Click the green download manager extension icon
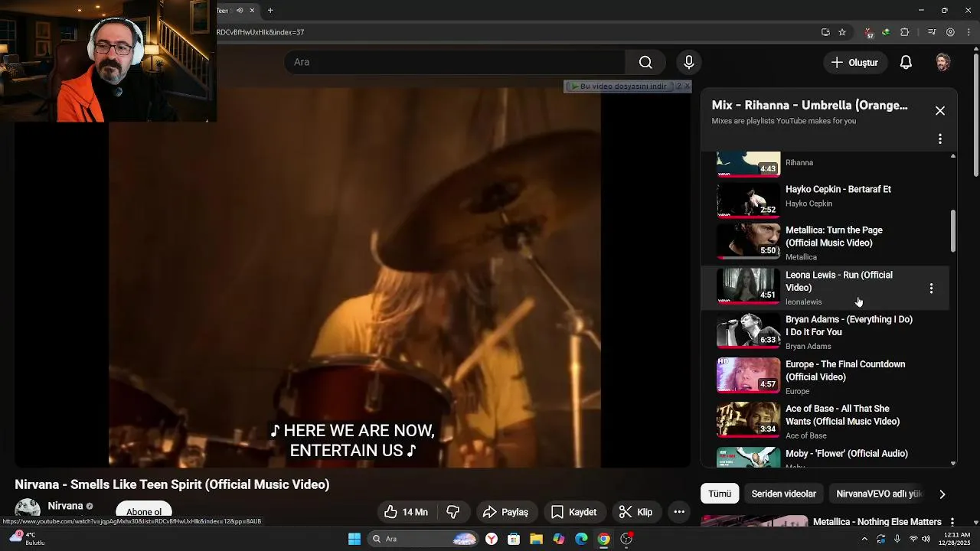Screen dimensions: 980x551 coord(886,32)
